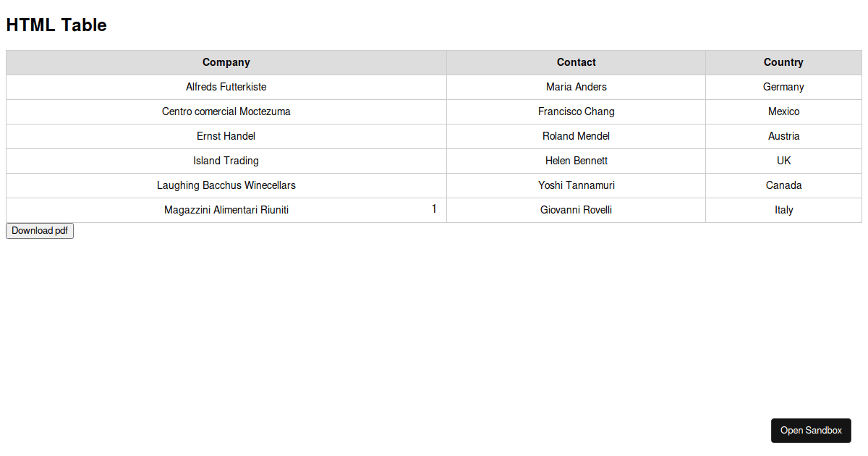
Task: Open Sandbox via the dark button
Action: point(811,431)
